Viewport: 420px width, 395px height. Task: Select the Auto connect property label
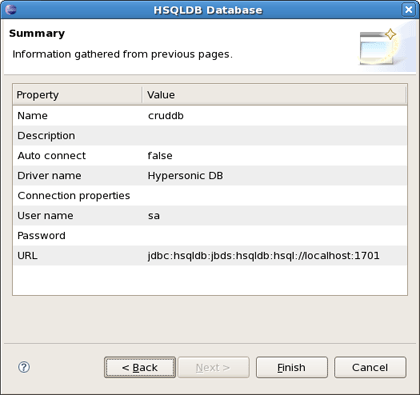pos(51,156)
